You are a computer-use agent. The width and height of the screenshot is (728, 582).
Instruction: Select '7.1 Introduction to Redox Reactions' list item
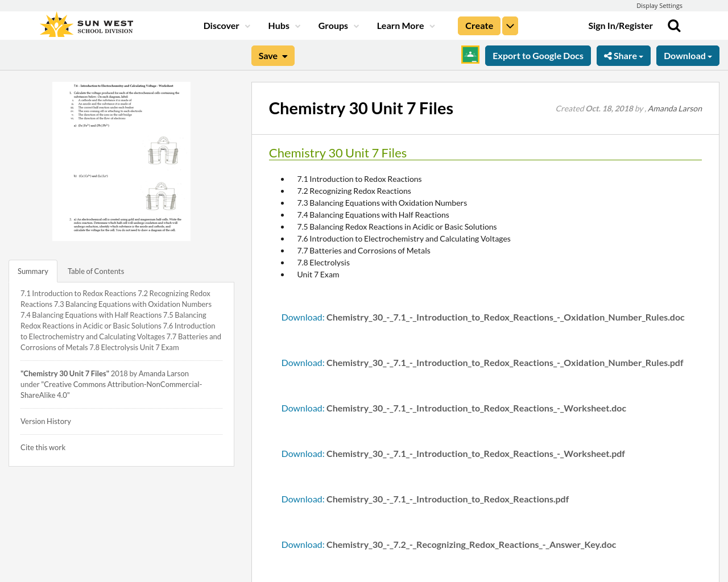click(359, 179)
